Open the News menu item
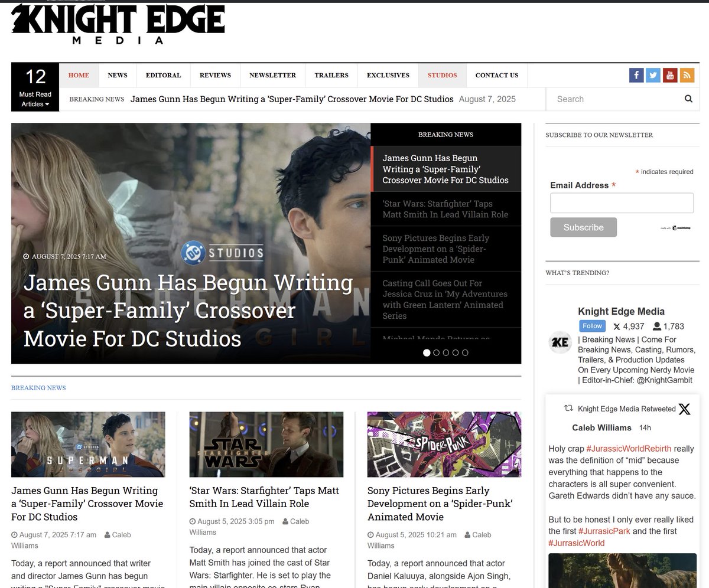 (x=118, y=75)
